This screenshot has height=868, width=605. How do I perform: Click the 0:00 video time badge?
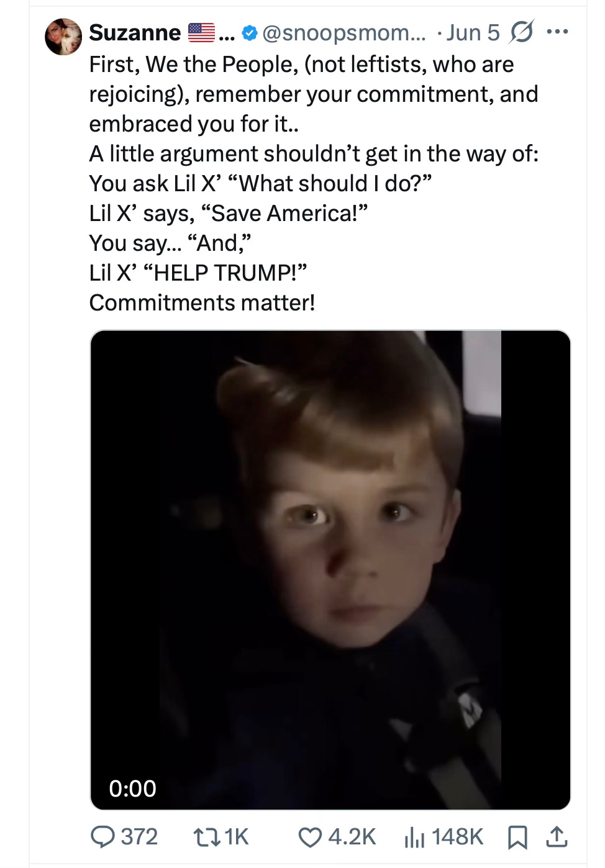tap(132, 789)
